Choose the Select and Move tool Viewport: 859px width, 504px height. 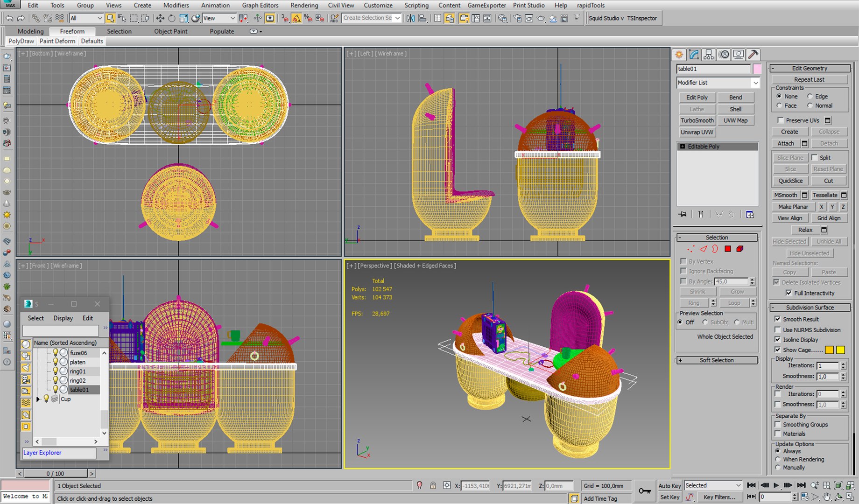click(x=160, y=18)
